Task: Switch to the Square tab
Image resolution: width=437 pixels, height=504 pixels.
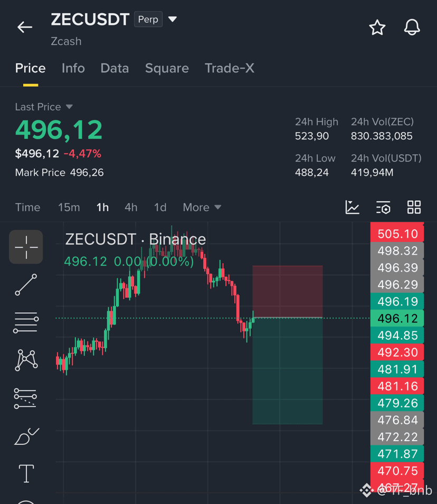Action: pyautogui.click(x=167, y=68)
